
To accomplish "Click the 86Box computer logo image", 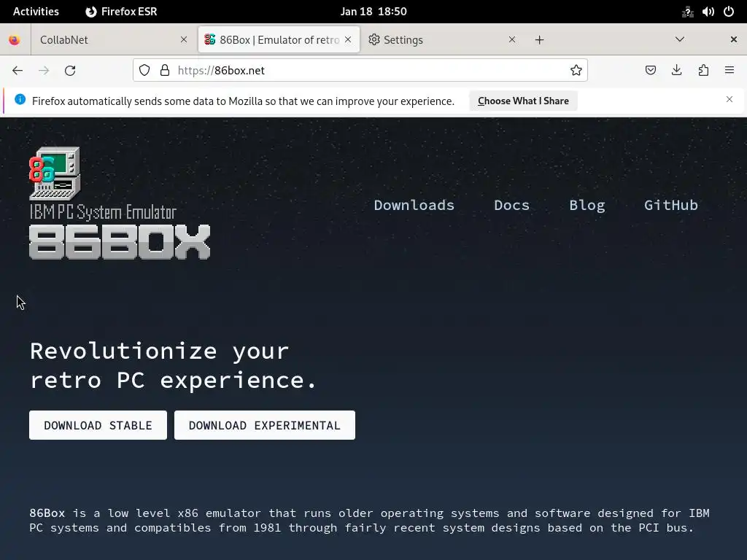I will pos(55,173).
